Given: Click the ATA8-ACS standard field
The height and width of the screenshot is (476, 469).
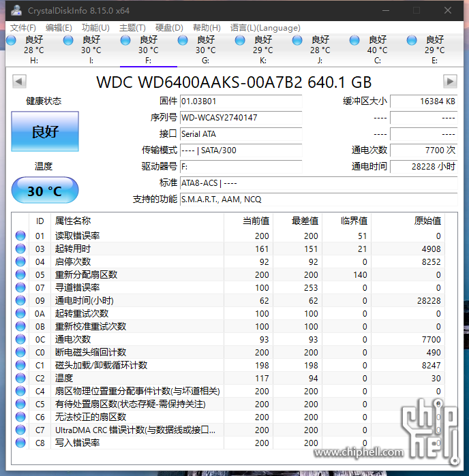Looking at the screenshot, I should (x=318, y=183).
